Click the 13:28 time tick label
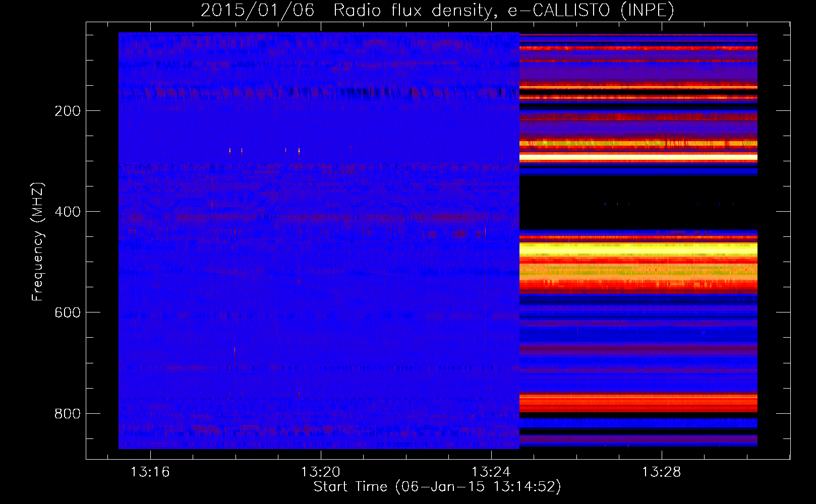 [661, 472]
